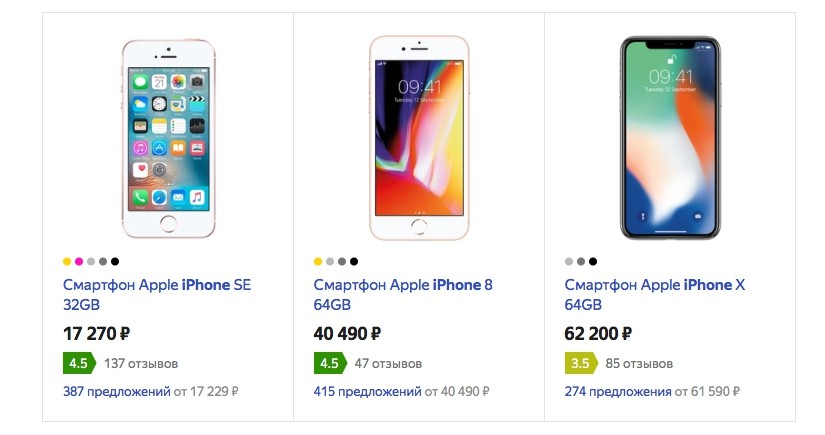Open '387 предложений' offers link
Image resolution: width=825 pixels, height=435 pixels.
click(116, 392)
